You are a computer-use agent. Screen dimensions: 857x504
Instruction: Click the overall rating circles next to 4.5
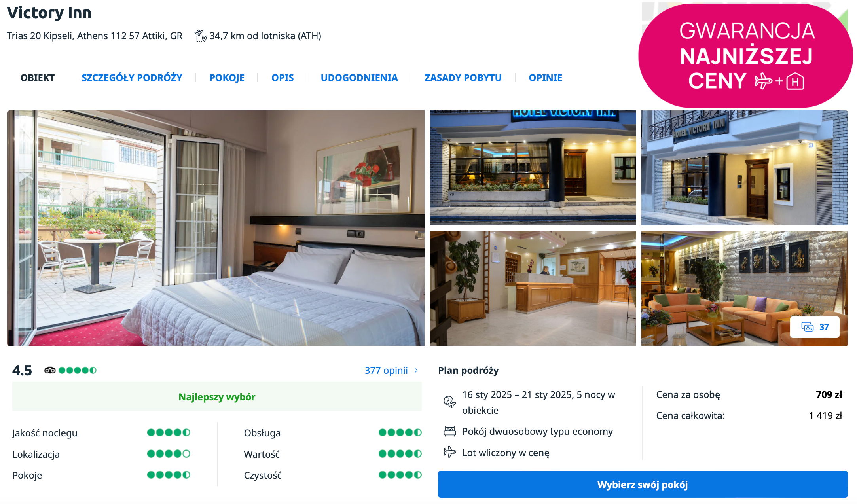(x=78, y=370)
